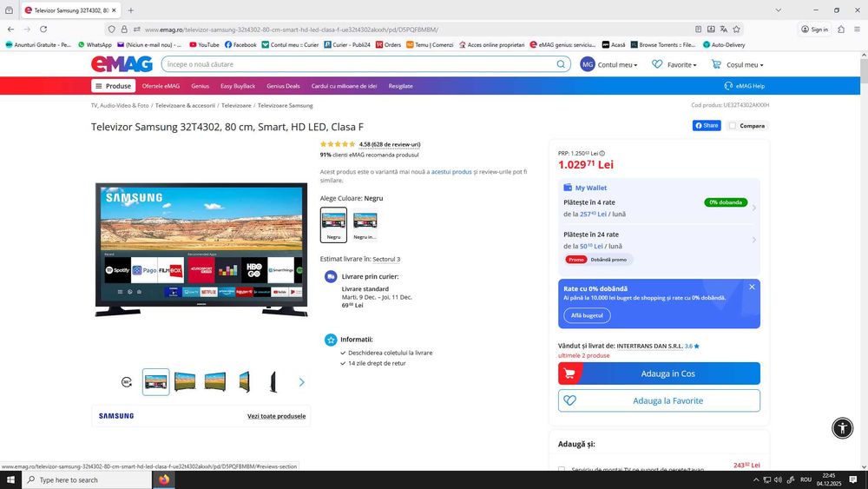
Task: Click the Favorite heart icon in header
Action: [x=657, y=64]
